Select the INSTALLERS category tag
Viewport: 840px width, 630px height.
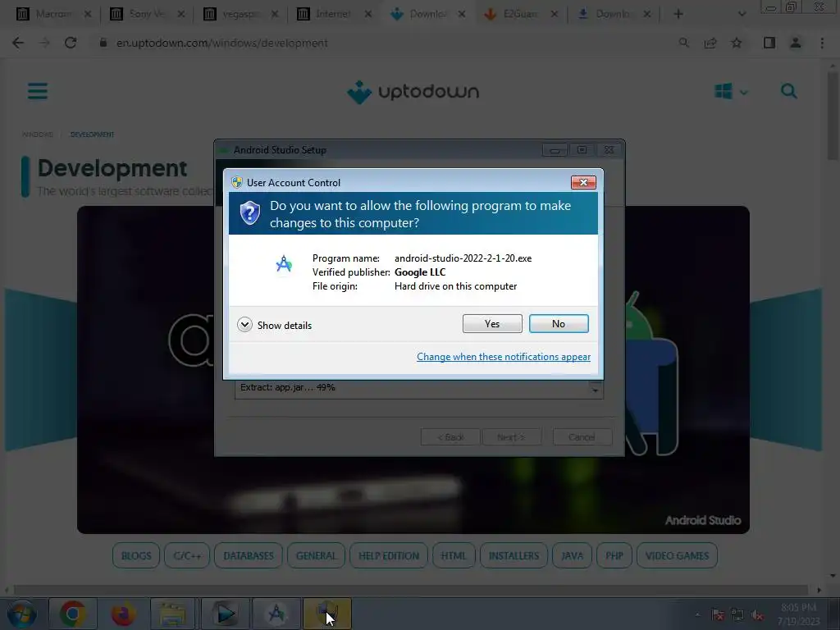point(514,555)
